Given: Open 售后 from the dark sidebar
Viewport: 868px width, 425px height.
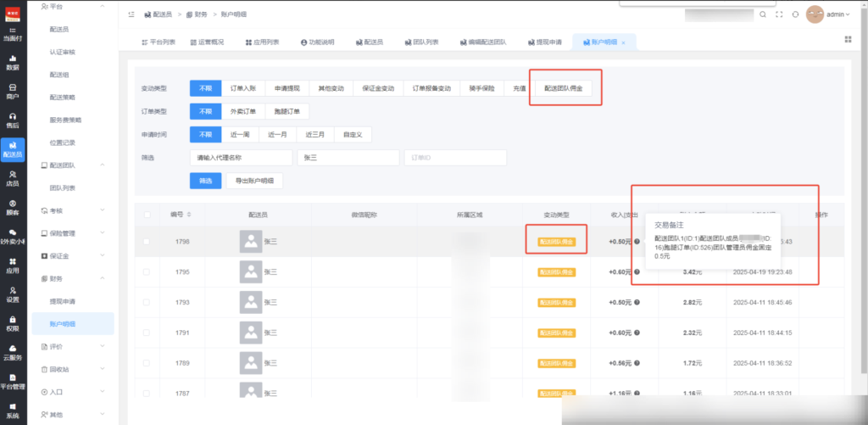Looking at the screenshot, I should click(x=13, y=120).
